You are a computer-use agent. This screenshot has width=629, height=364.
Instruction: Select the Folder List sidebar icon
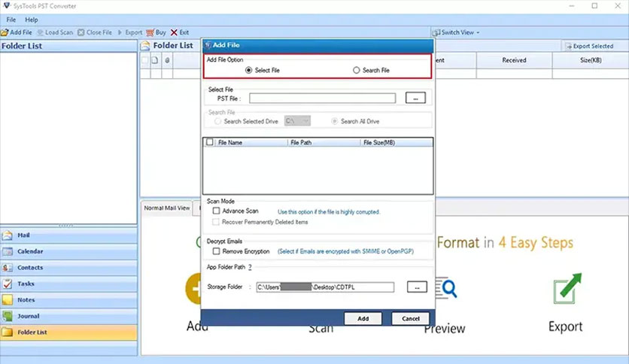(8, 332)
